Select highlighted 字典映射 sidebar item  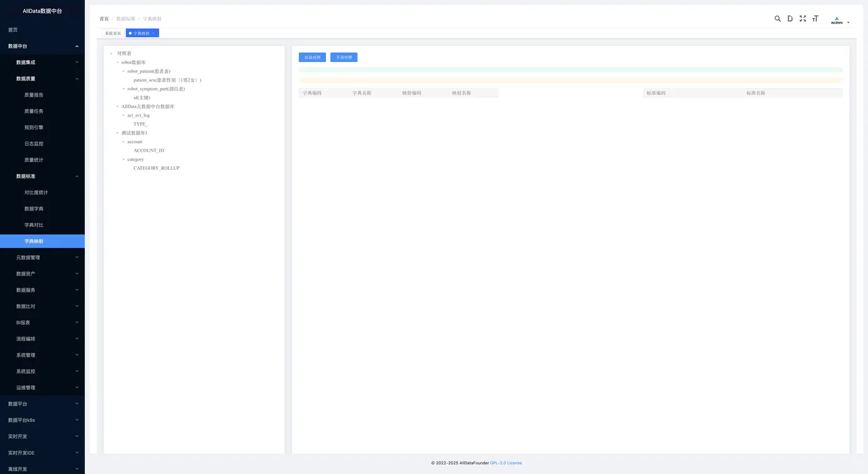point(42,241)
